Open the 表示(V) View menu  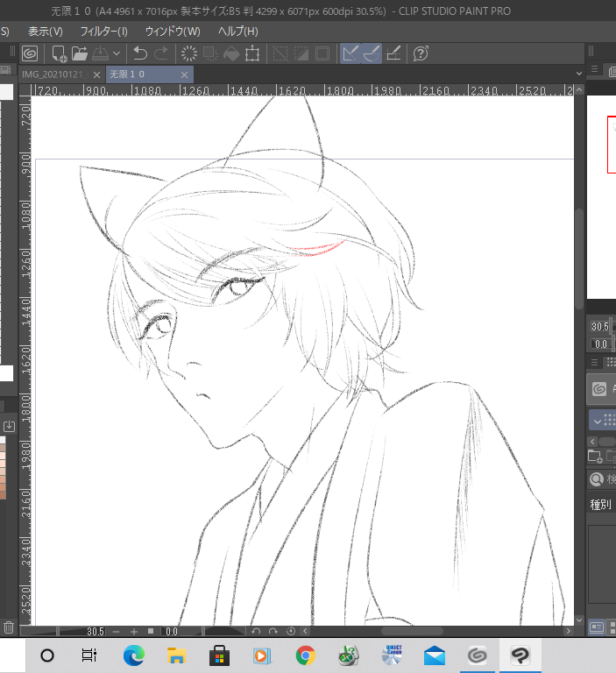tap(46, 32)
